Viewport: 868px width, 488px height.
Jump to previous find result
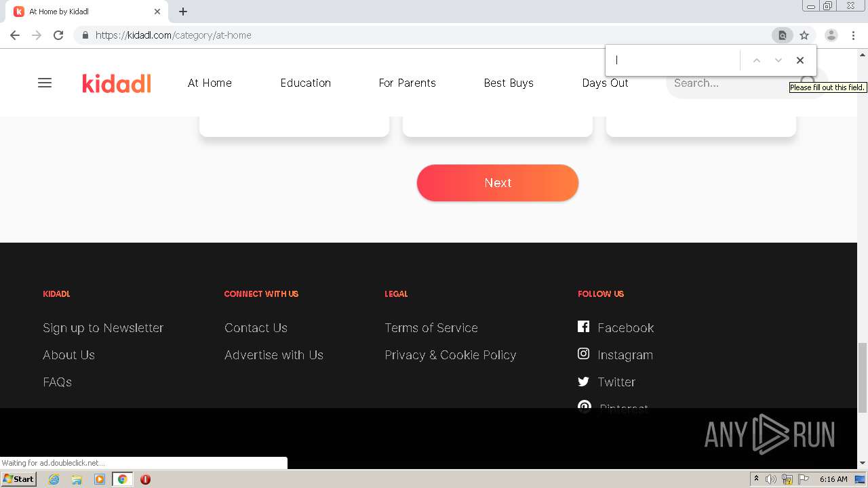[x=757, y=60]
